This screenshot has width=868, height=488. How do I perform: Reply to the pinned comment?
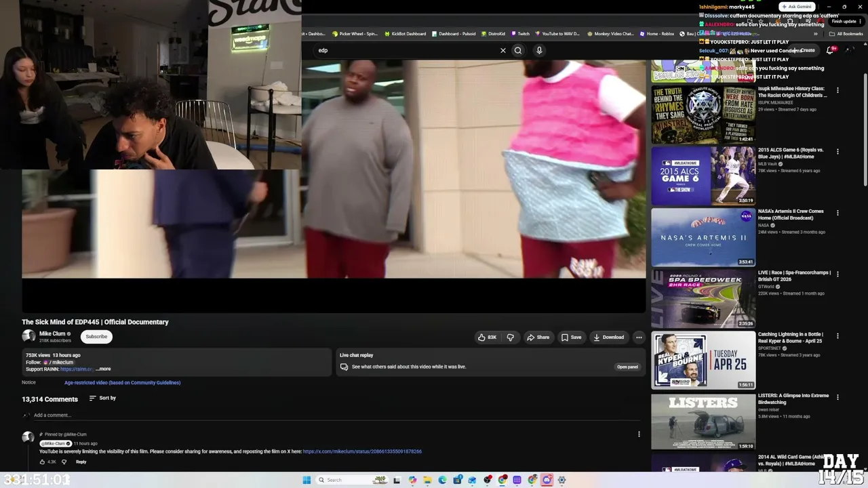click(81, 462)
